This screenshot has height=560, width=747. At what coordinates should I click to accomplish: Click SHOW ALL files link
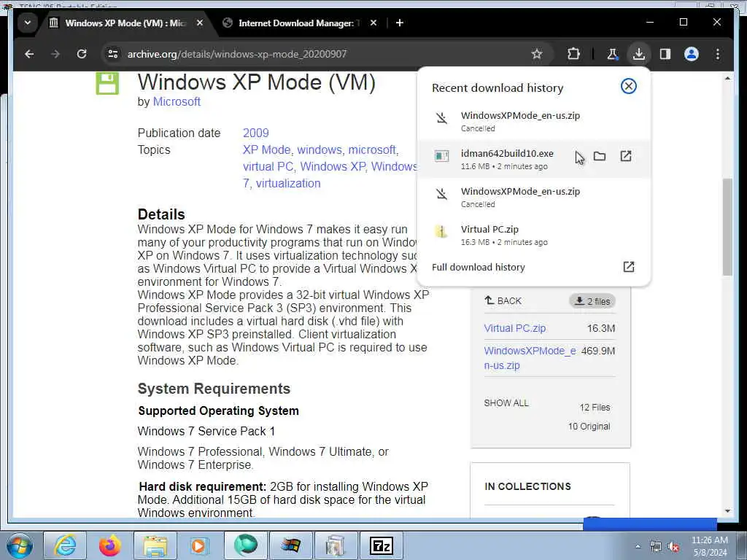click(506, 402)
